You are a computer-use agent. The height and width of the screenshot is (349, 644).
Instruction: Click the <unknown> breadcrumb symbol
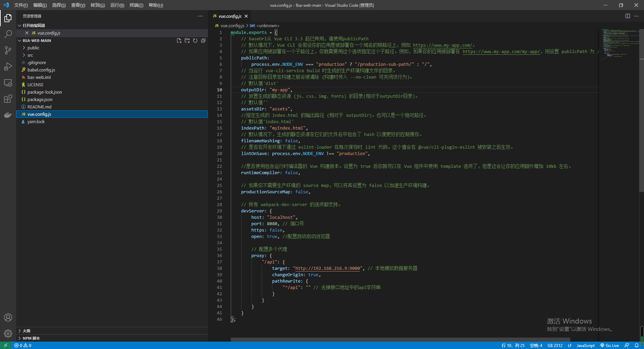coord(265,26)
